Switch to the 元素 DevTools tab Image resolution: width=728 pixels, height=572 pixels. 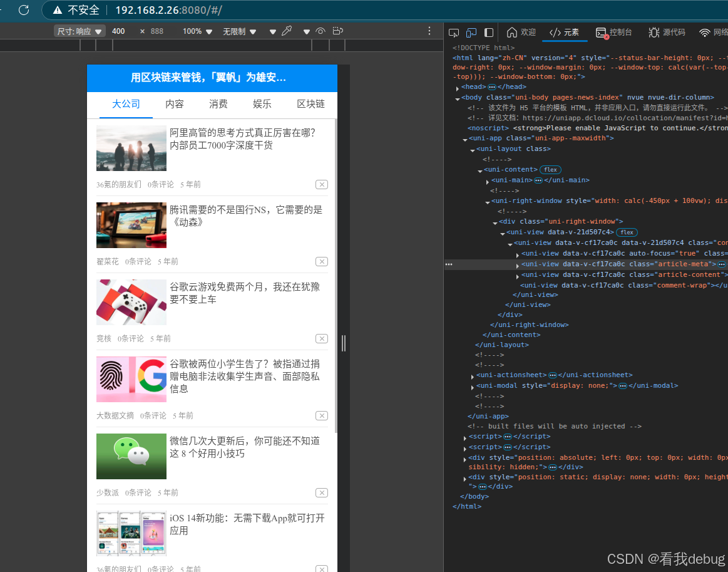click(x=564, y=32)
